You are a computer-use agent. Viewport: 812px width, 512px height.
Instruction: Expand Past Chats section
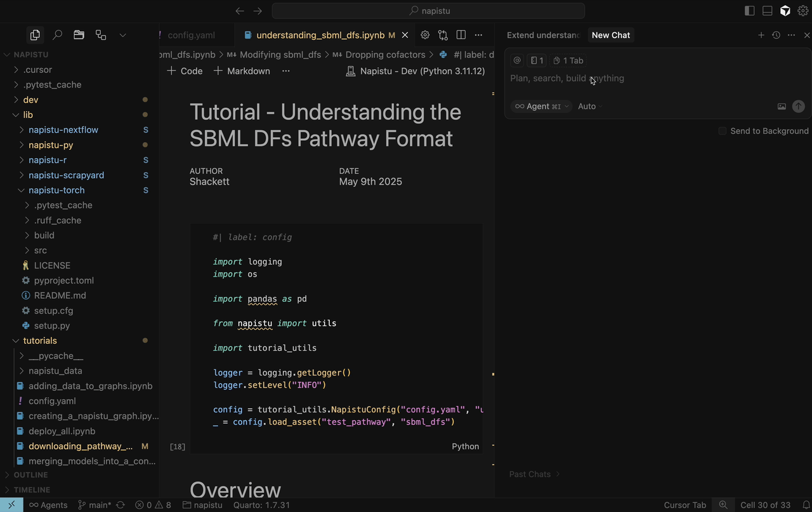[x=534, y=474]
